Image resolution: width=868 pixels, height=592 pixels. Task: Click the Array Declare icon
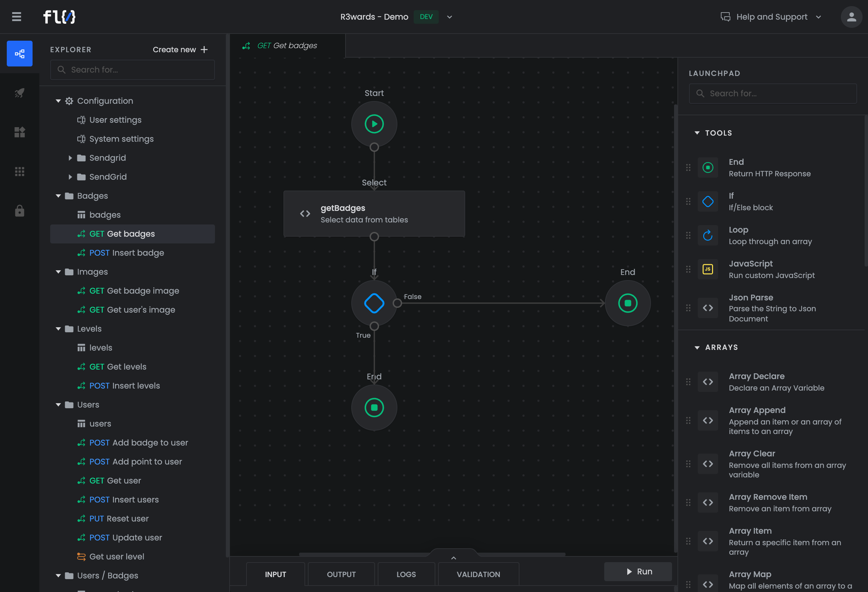tap(707, 382)
